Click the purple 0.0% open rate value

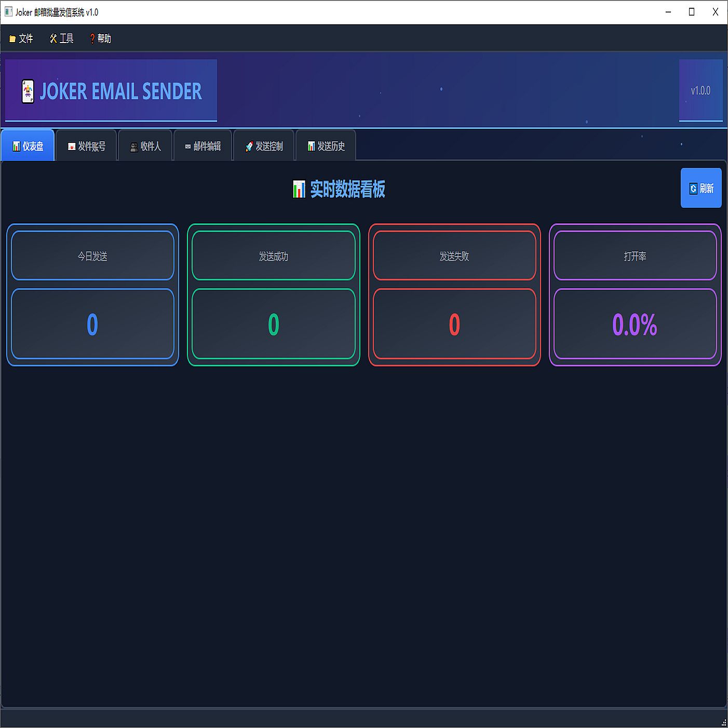click(x=635, y=325)
